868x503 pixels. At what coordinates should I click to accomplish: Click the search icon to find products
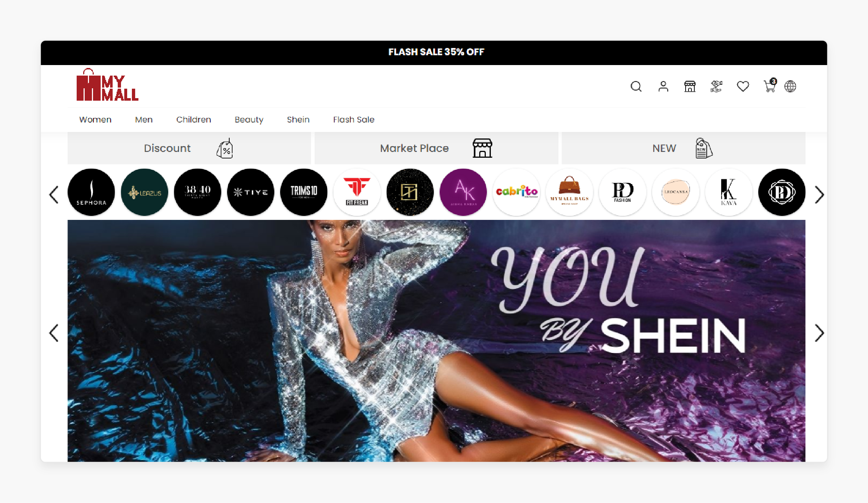coord(636,86)
